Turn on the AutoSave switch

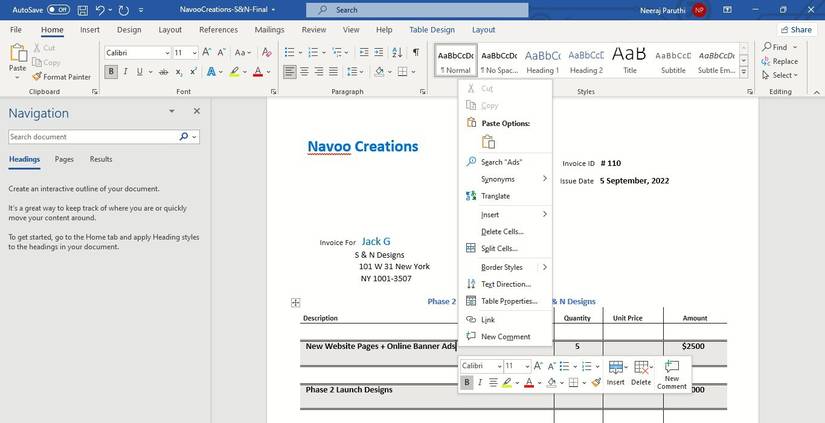click(x=58, y=9)
